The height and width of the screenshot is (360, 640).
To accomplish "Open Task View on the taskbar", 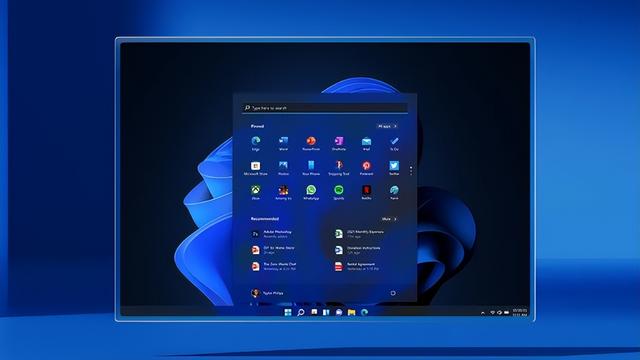I will pyautogui.click(x=314, y=312).
